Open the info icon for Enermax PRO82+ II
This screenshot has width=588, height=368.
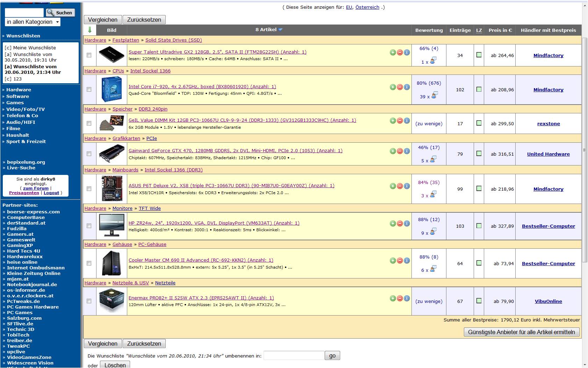407,298
